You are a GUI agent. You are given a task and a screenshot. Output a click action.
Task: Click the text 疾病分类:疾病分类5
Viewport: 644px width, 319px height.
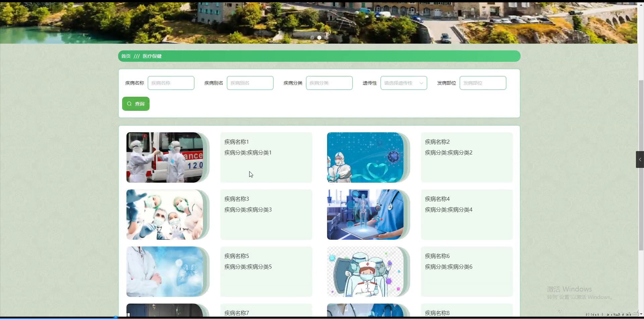(x=248, y=267)
